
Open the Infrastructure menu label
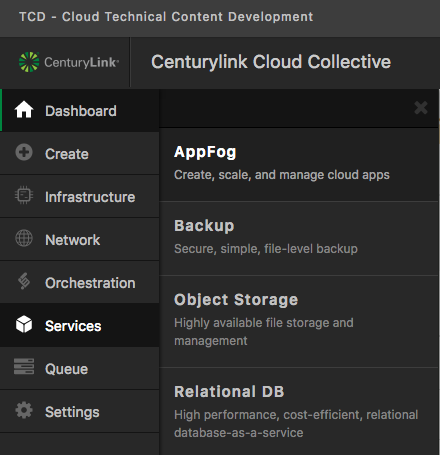point(90,197)
